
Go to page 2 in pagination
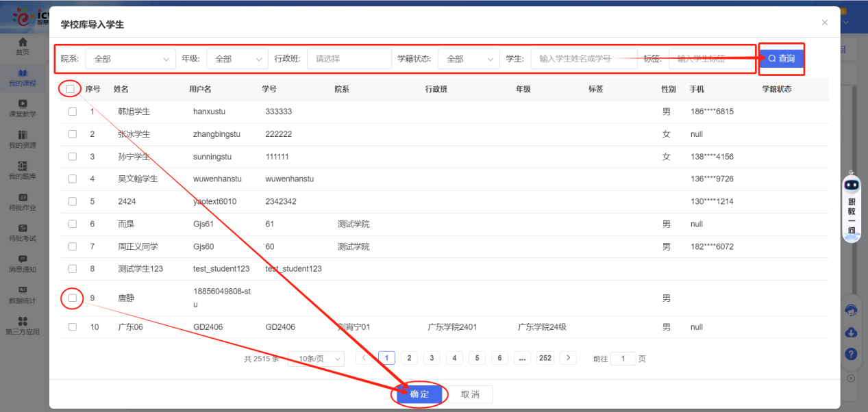tap(409, 358)
